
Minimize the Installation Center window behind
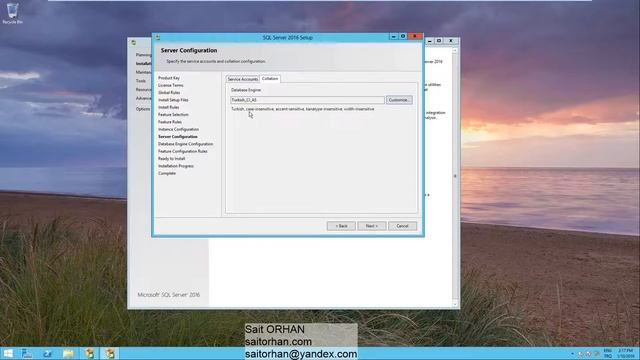coord(429,41)
